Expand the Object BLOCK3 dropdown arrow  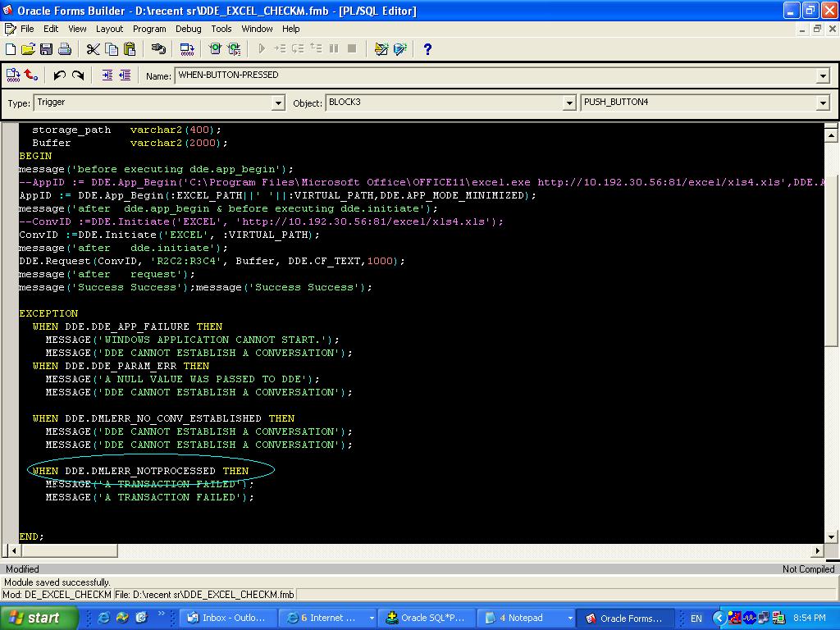(x=569, y=103)
